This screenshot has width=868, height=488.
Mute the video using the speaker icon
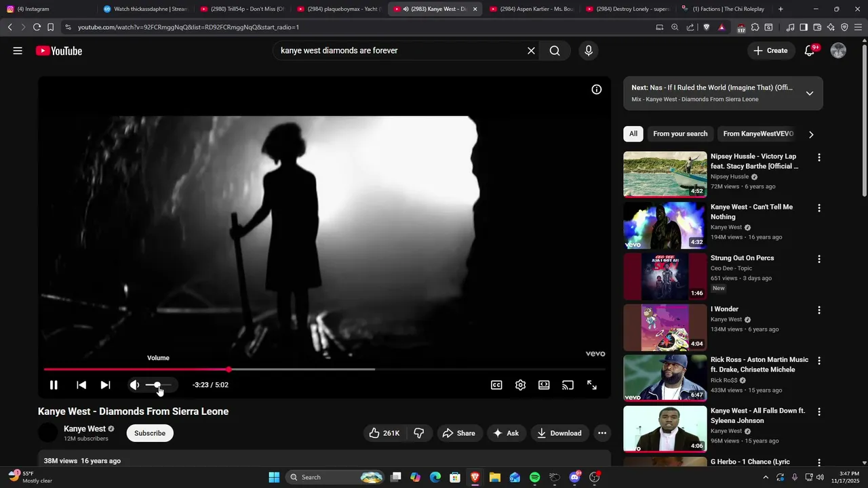[x=134, y=385]
